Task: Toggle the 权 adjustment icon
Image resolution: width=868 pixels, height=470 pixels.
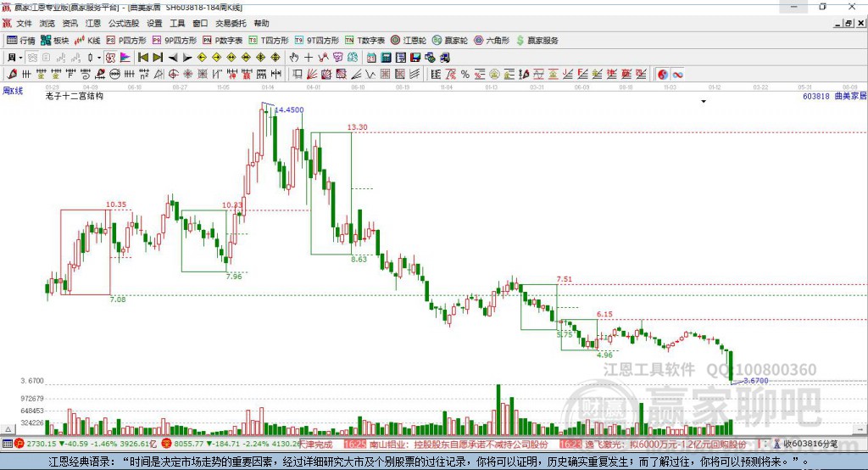Action: pyautogui.click(x=110, y=58)
